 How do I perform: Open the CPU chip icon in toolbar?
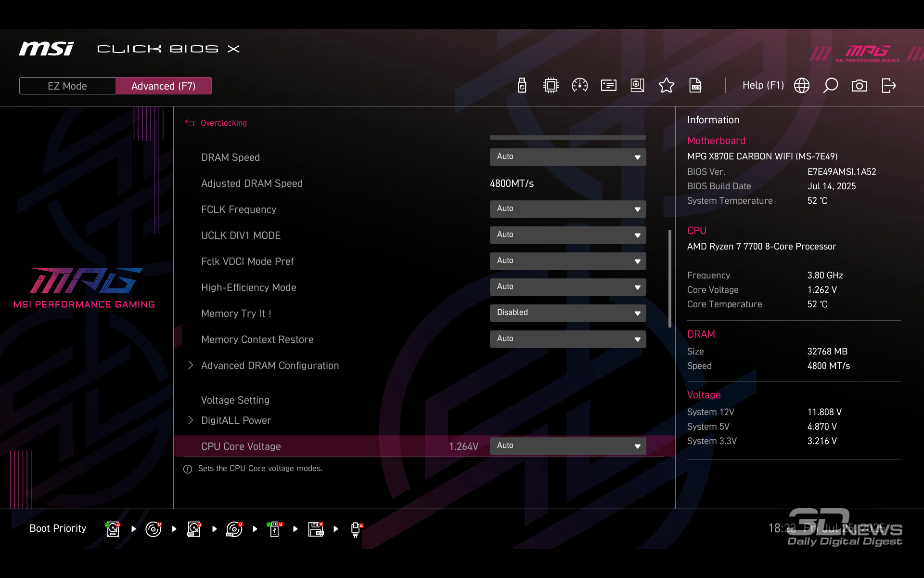point(551,86)
